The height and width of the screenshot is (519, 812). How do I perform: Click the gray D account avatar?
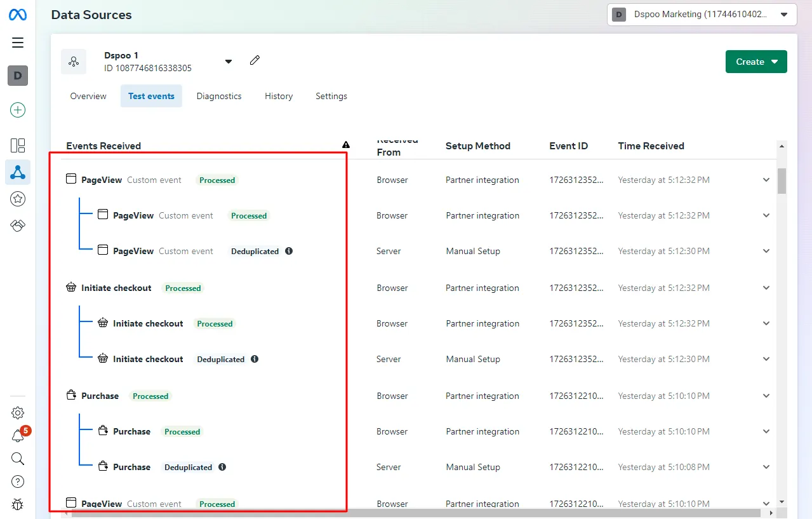pyautogui.click(x=18, y=76)
